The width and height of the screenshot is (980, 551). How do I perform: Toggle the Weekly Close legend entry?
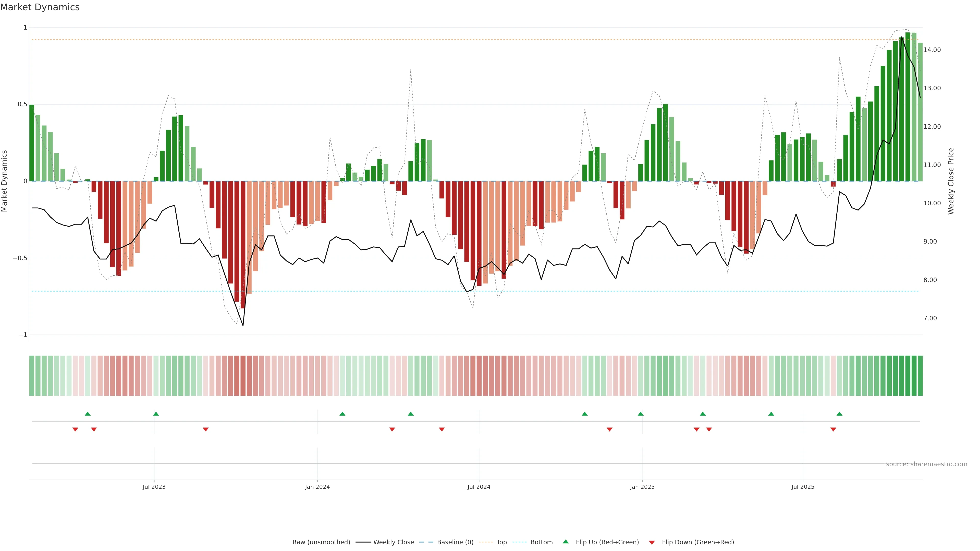tap(393, 542)
